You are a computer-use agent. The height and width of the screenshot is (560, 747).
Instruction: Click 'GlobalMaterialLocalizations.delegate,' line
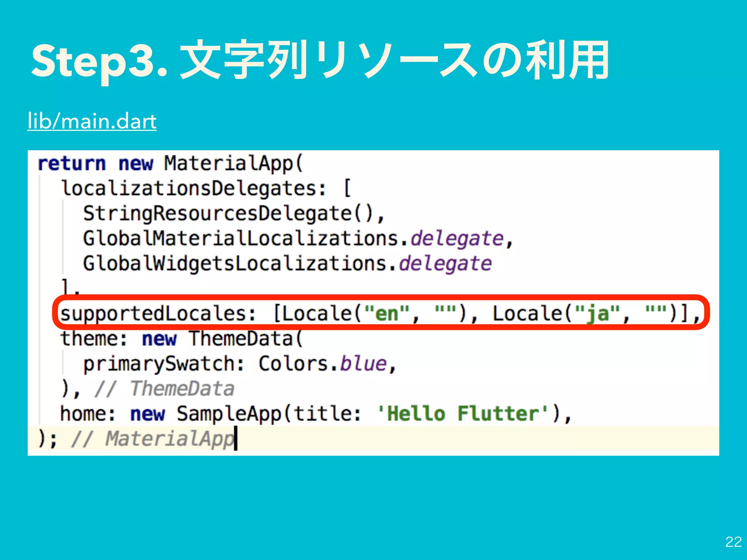tap(298, 239)
